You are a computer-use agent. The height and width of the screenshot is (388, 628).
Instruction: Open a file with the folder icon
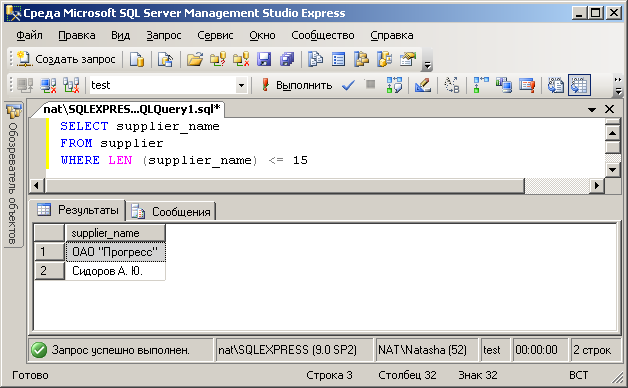(195, 59)
